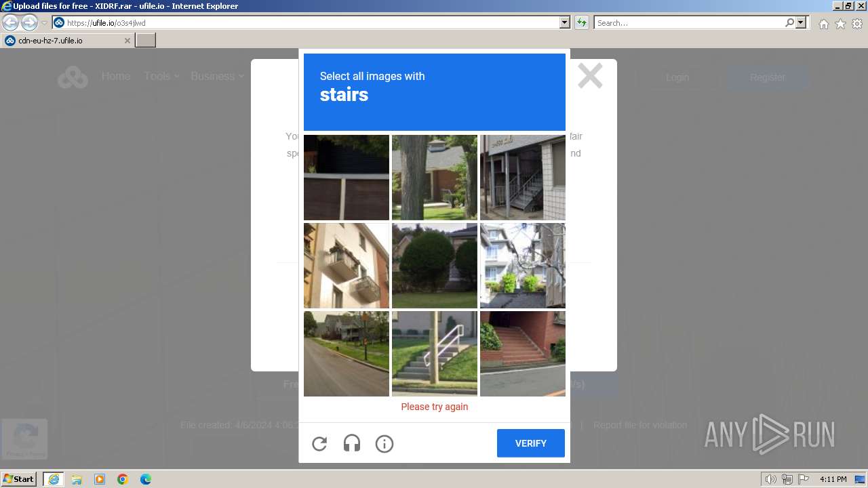Click the refresh page icon
Screen dimensions: 868x488
[x=582, y=22]
